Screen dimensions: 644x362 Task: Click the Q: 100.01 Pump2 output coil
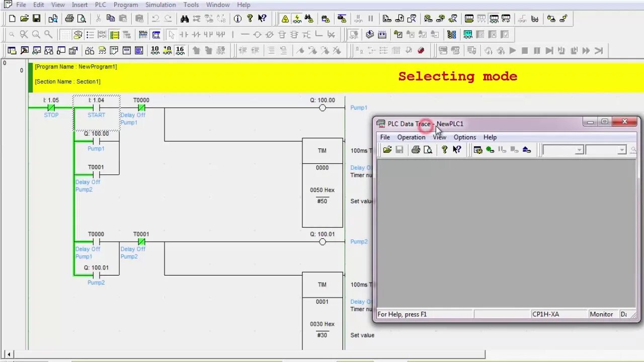323,242
